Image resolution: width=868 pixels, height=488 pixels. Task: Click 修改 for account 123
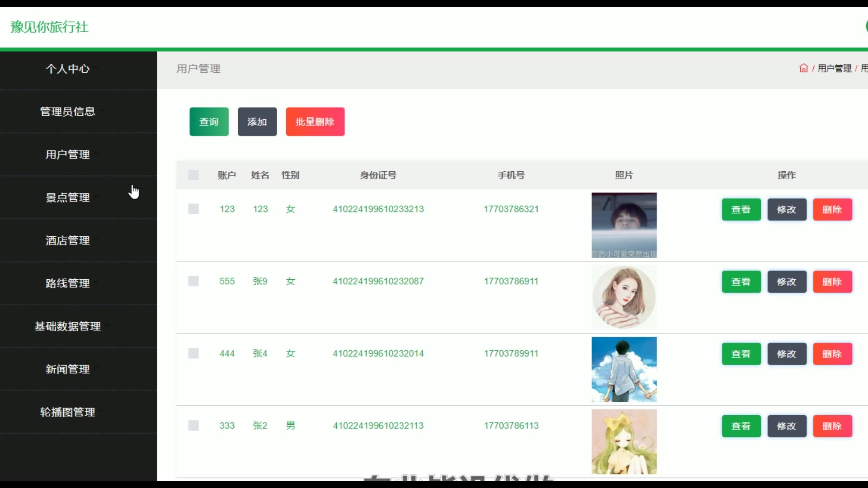(x=787, y=210)
